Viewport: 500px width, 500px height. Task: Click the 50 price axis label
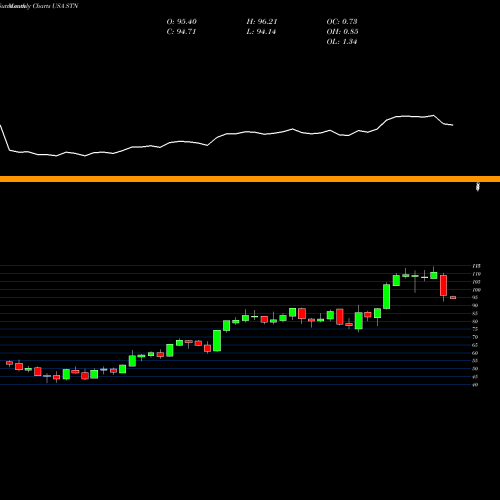coord(475,369)
